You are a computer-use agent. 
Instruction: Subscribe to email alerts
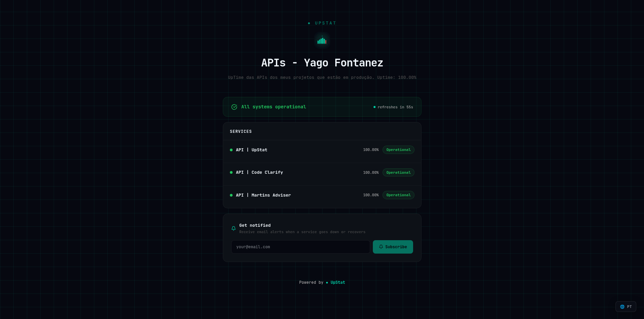click(393, 247)
